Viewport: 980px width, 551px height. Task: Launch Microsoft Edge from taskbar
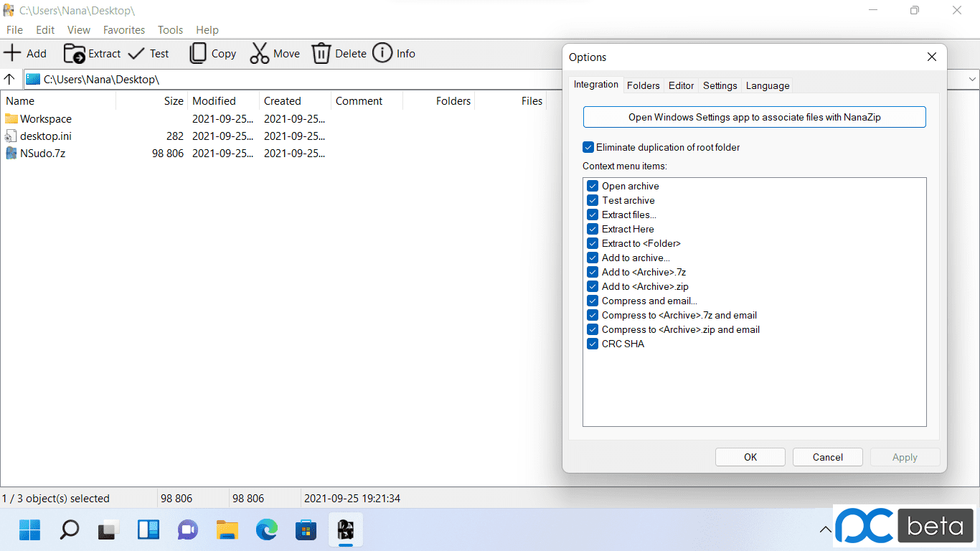[267, 530]
